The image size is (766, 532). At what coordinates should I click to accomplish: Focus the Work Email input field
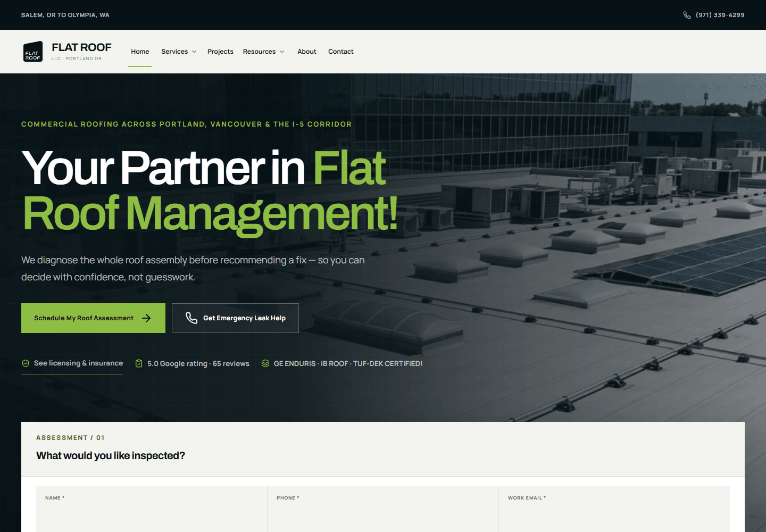pos(614,509)
